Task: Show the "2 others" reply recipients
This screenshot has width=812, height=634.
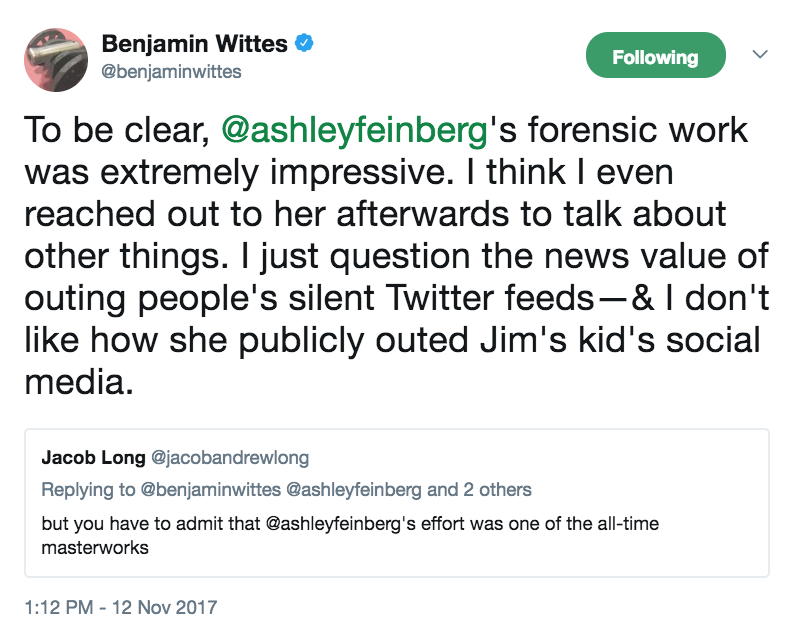Action: click(498, 490)
